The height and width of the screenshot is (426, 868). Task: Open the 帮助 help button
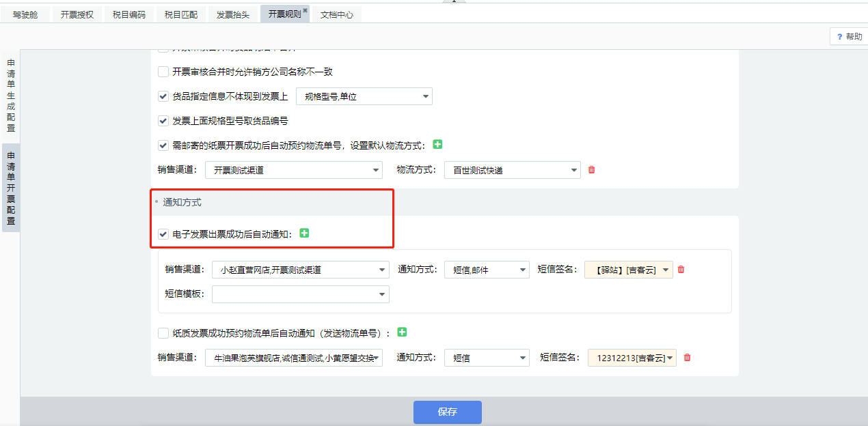[x=847, y=37]
